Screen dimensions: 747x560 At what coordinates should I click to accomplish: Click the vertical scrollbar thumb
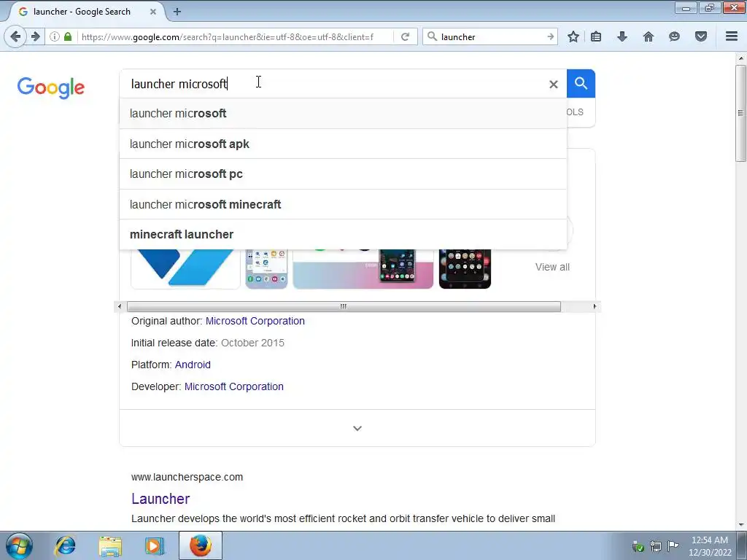[x=740, y=113]
